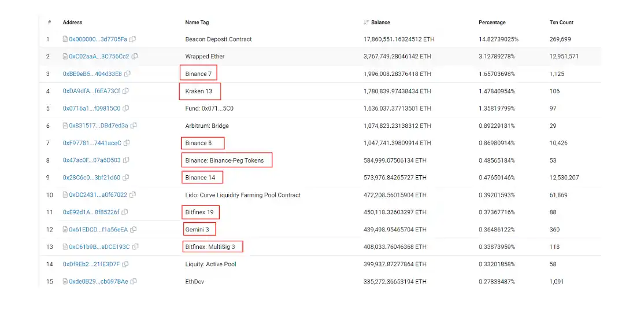The width and height of the screenshot is (644, 309).
Task: Copy Bitfinex 19 address icon
Action: (x=125, y=212)
